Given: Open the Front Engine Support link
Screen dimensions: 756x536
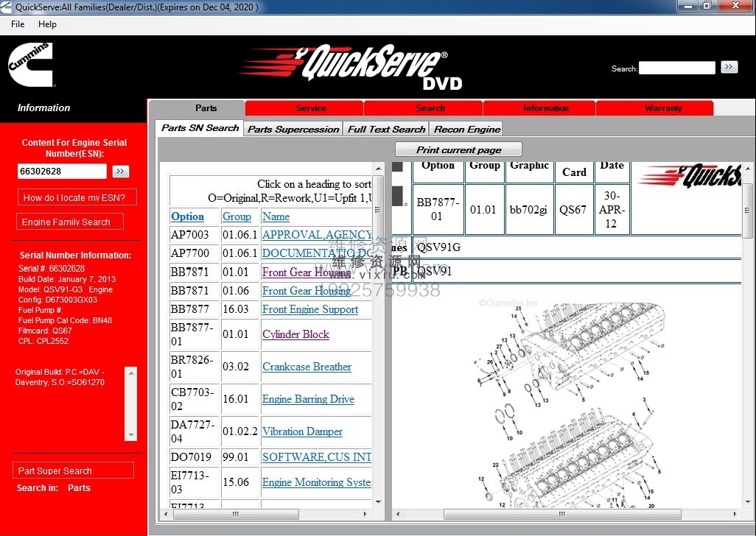Looking at the screenshot, I should click(310, 309).
